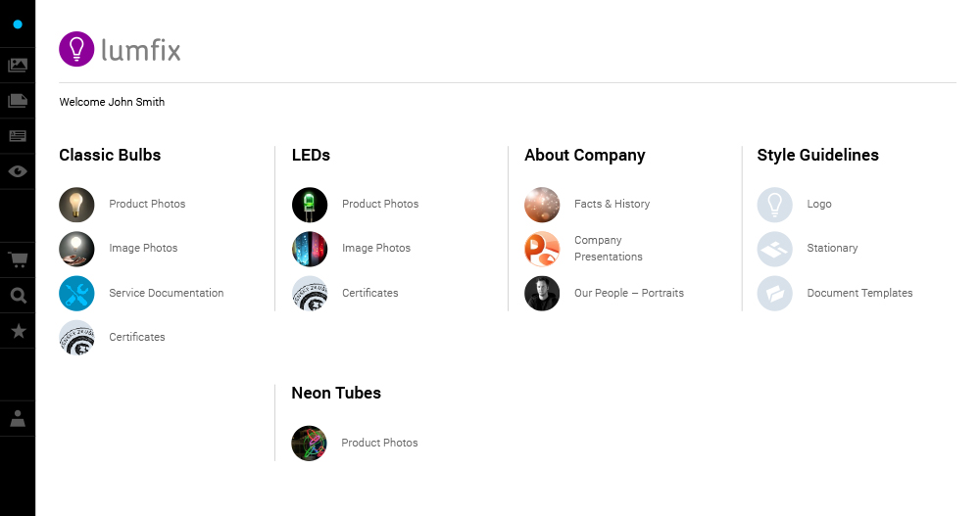Screen dimensions: 980x516
Task: Click the LEDs Certificates thumbnail
Action: tap(310, 294)
